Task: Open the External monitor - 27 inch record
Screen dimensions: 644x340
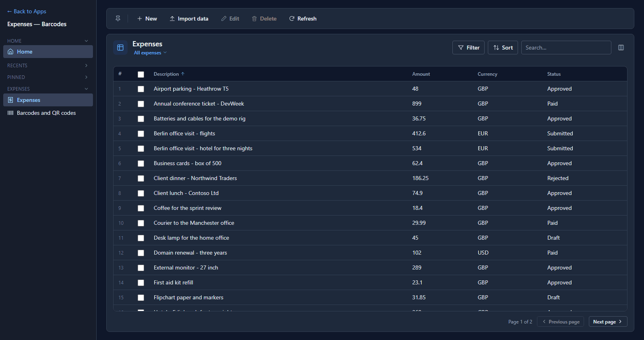Action: [x=186, y=267]
